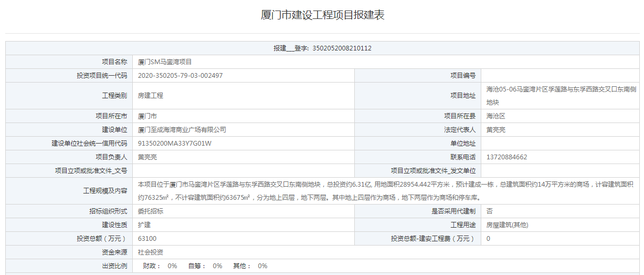Select company name 厦门至成海湾商业广场有限公司
The width and height of the screenshot is (644, 275).
(x=182, y=129)
